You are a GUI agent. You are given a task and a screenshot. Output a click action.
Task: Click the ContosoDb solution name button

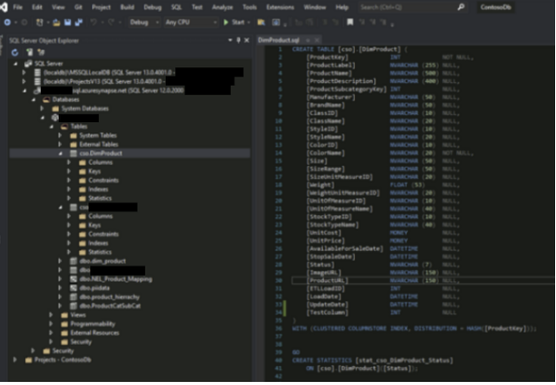pyautogui.click(x=495, y=7)
